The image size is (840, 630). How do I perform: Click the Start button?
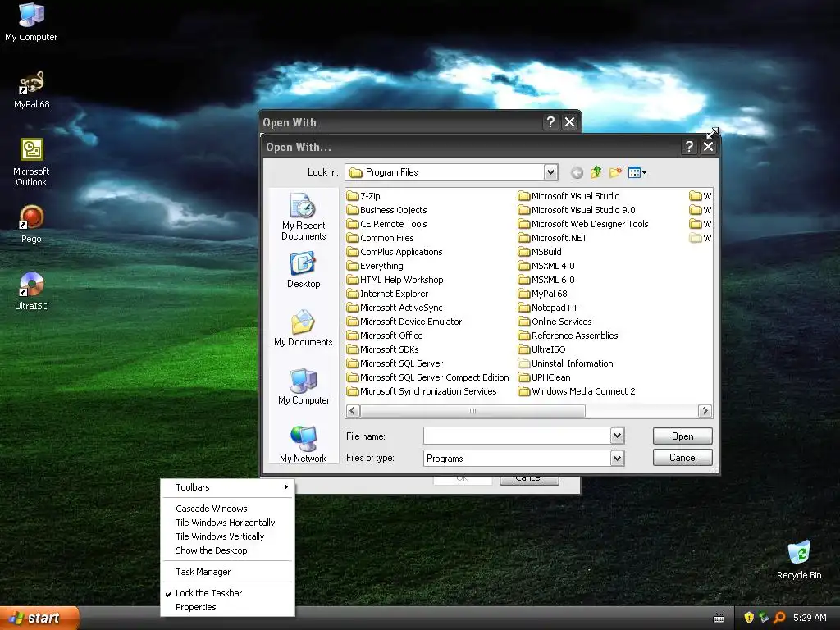tap(39, 618)
